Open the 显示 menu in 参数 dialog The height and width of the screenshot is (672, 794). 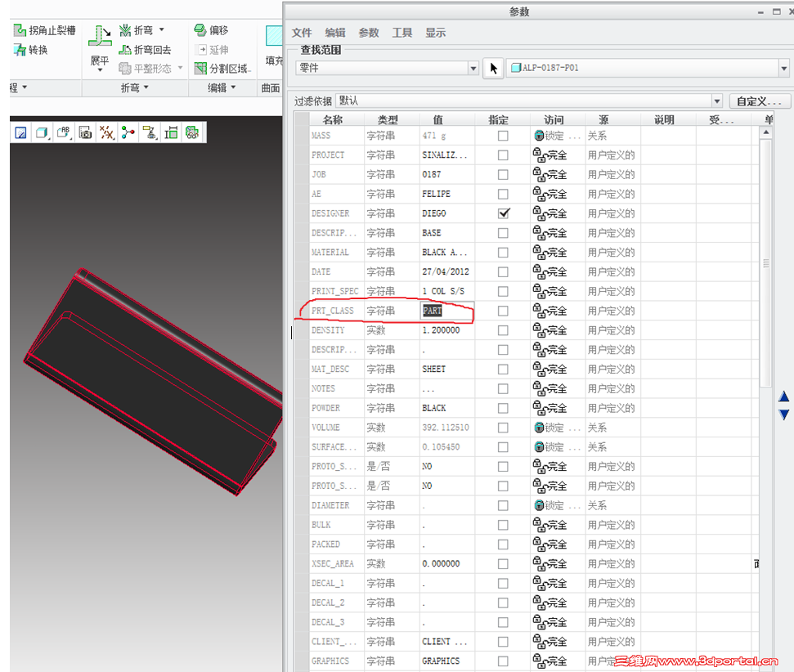pos(436,33)
